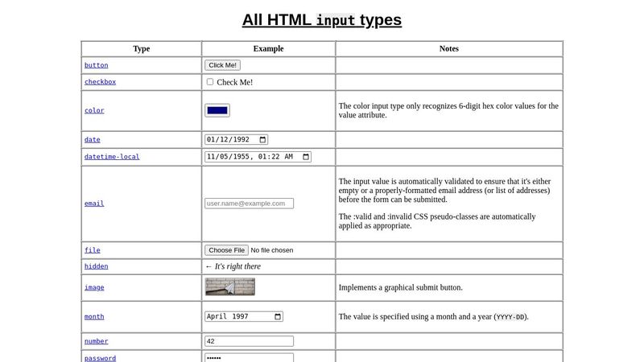Screen dimensions: 644x362
Task: Follow the "color" type link
Action: click(94, 110)
